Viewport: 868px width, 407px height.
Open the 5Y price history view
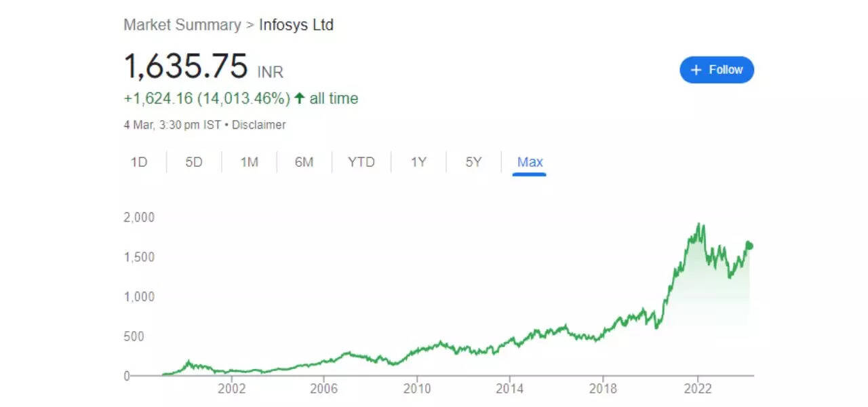coord(473,162)
